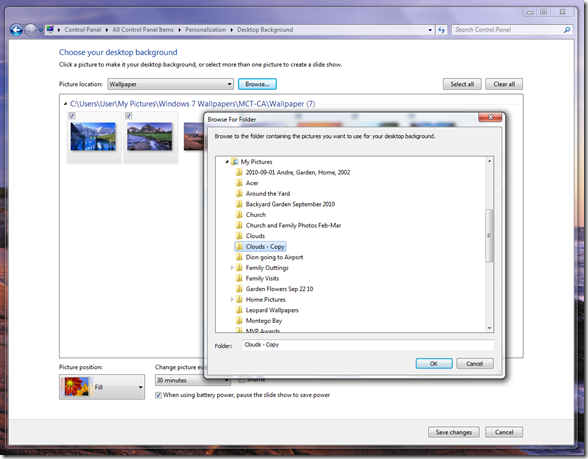Open the Picture position Fill dropdown
The image size is (588, 459).
(102, 387)
